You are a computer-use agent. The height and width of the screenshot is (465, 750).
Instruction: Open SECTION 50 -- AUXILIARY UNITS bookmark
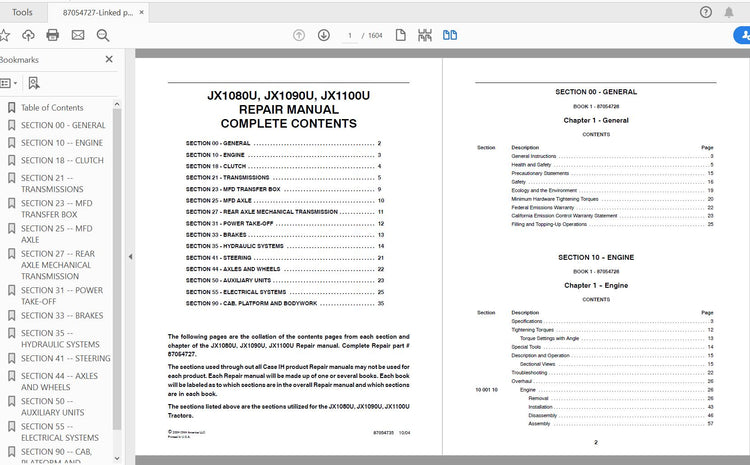53,407
